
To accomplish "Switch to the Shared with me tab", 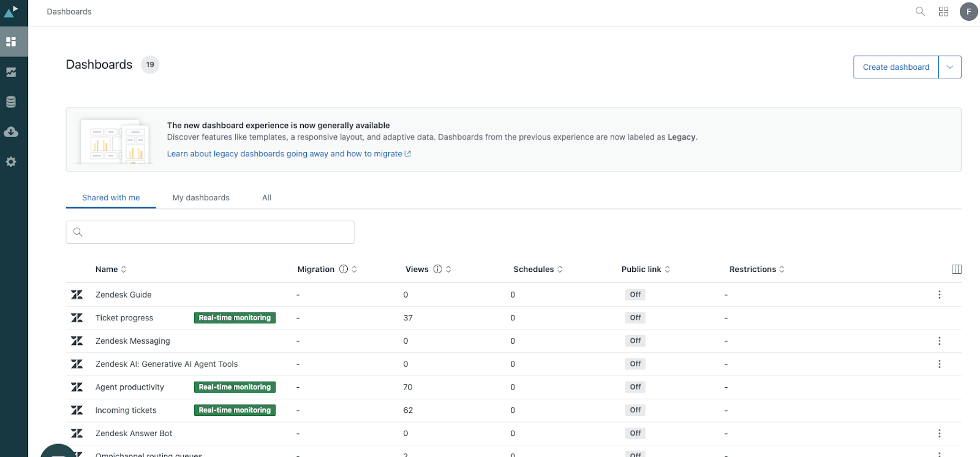I will tap(111, 197).
